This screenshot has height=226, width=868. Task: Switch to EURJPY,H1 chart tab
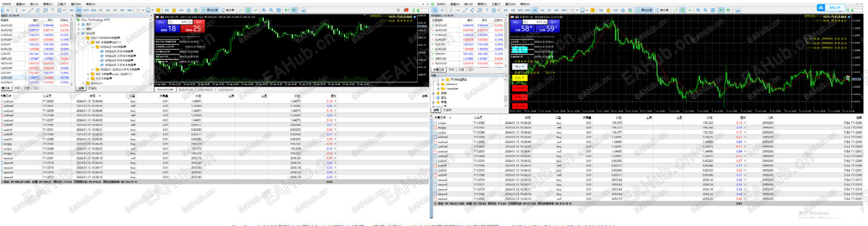tap(186, 90)
